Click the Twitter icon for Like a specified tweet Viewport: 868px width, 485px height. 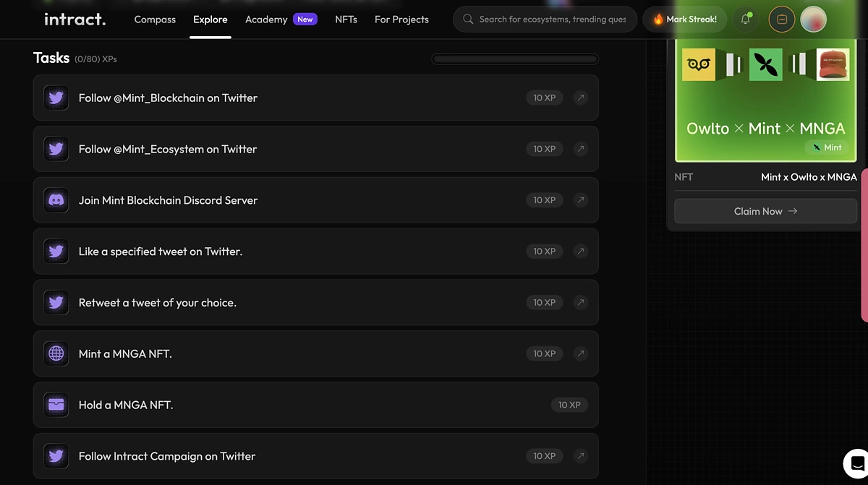click(x=56, y=252)
